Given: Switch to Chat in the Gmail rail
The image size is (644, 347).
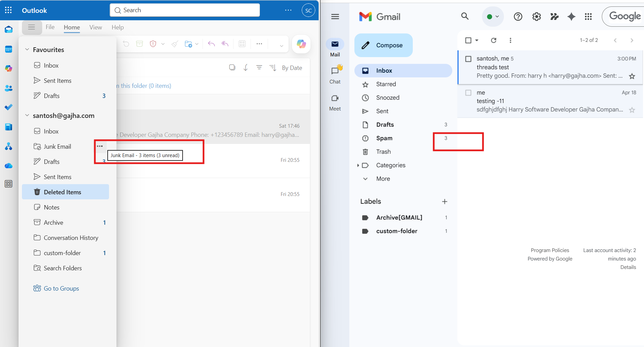Looking at the screenshot, I should click(335, 75).
